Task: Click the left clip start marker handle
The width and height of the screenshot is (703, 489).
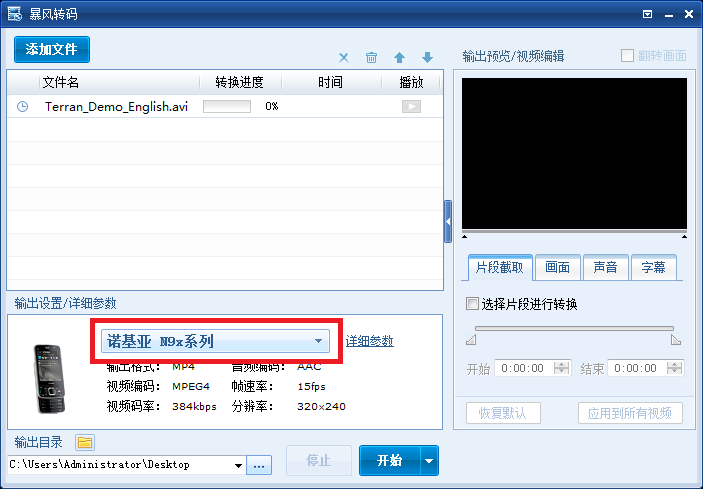Action: 471,341
